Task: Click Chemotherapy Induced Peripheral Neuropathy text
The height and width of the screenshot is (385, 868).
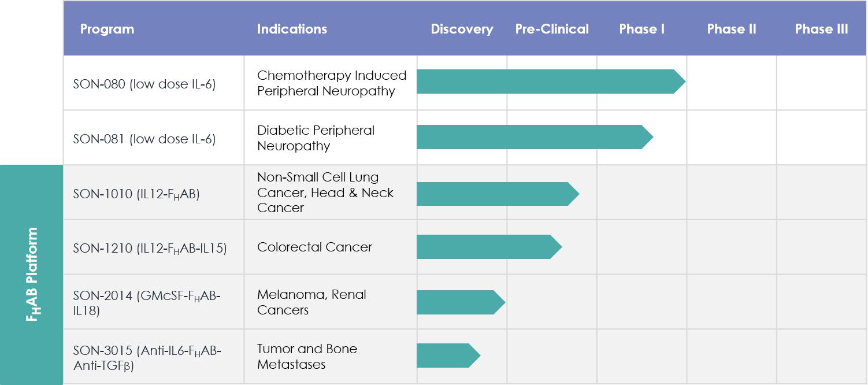Action: point(331,83)
